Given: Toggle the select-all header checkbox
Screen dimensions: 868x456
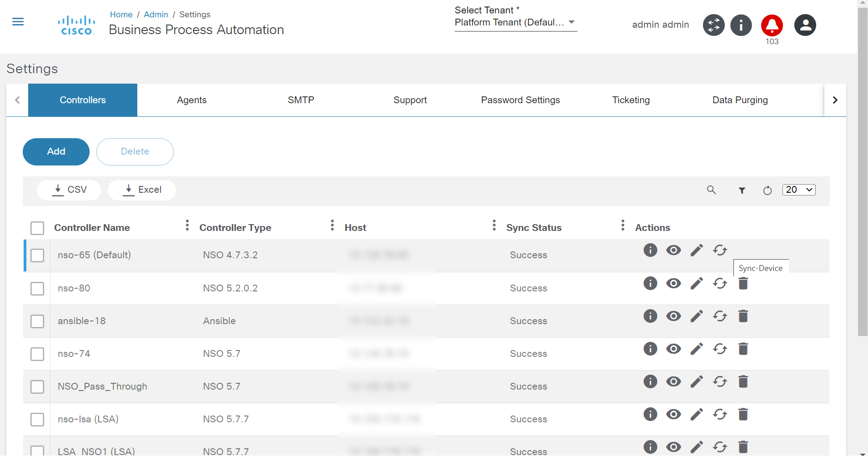Looking at the screenshot, I should 37,228.
